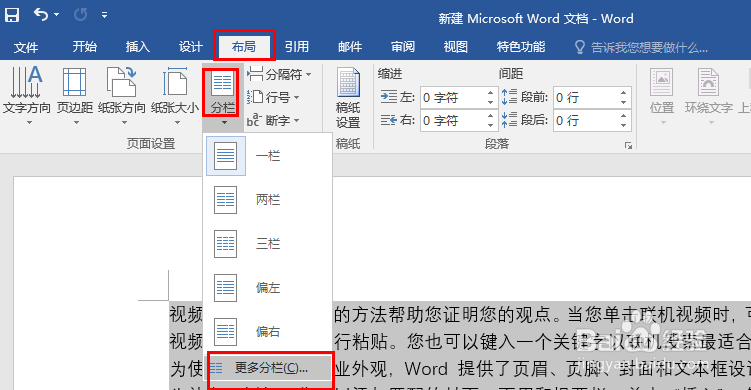The image size is (751, 390).
Task: Click the 环绕文字 wrap text button
Action: pos(709,95)
